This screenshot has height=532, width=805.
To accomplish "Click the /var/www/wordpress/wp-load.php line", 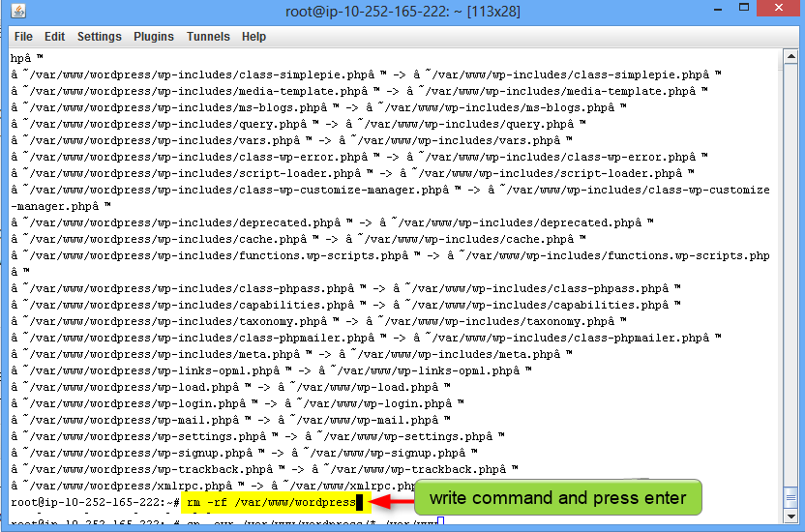I will click(230, 387).
